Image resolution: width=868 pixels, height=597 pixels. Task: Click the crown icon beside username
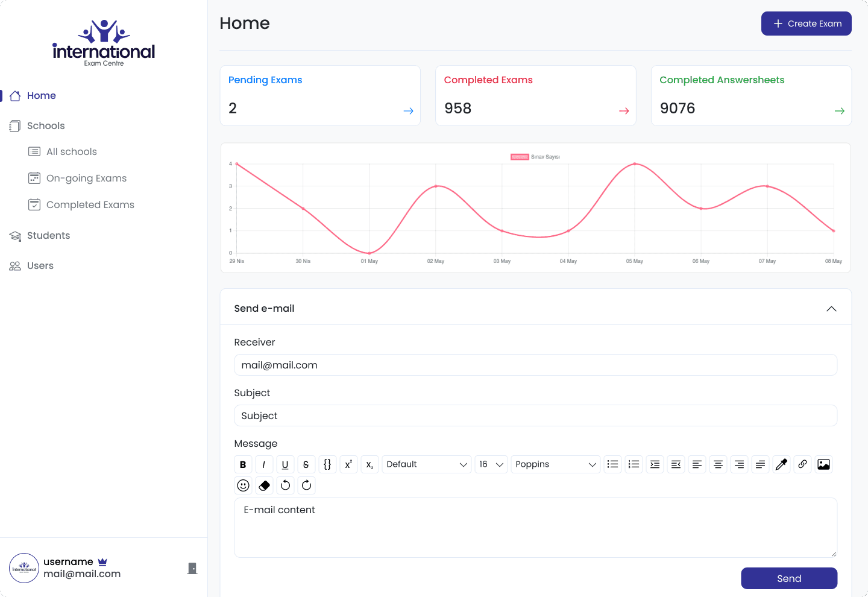tap(102, 561)
